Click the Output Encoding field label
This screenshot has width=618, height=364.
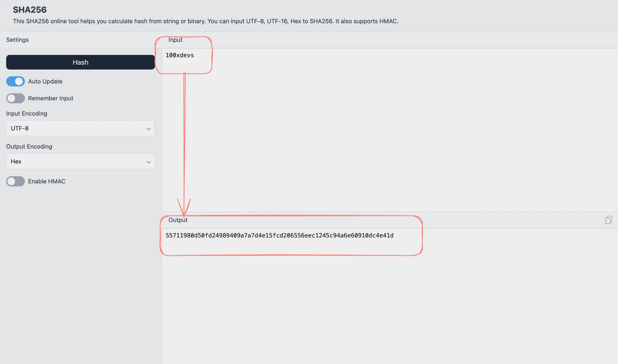pos(29,146)
